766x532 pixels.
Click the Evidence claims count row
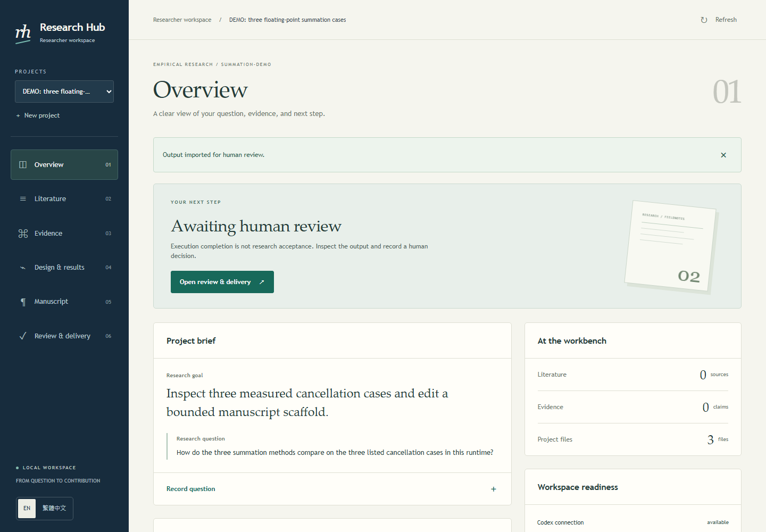pyautogui.click(x=633, y=407)
